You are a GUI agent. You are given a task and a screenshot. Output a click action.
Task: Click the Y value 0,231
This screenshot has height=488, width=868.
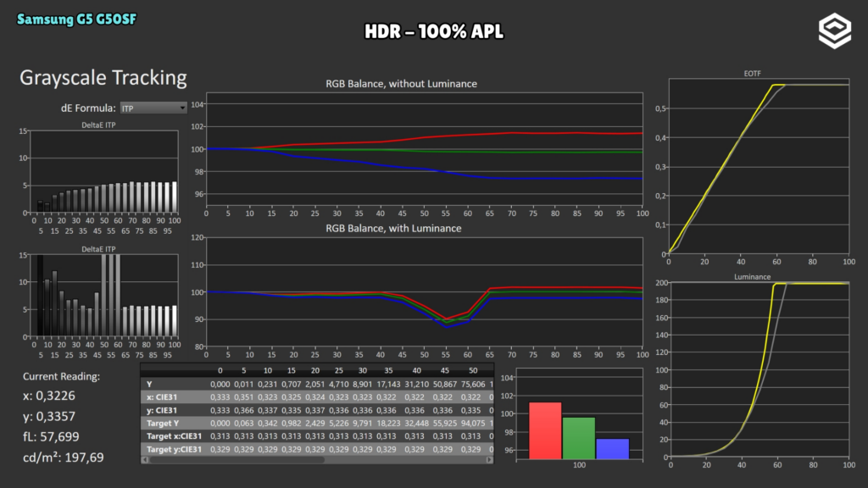(x=267, y=384)
